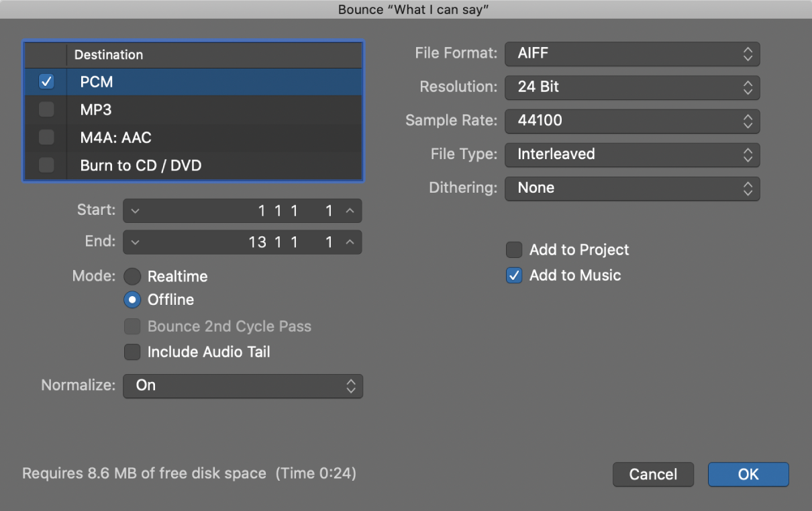Enable the Include Audio Tail option
The width and height of the screenshot is (812, 511).
[132, 352]
